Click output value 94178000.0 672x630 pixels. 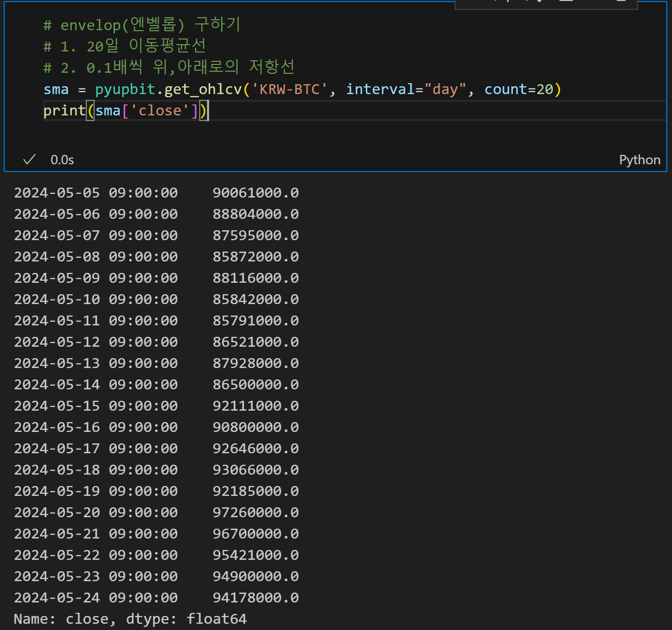pos(256,598)
